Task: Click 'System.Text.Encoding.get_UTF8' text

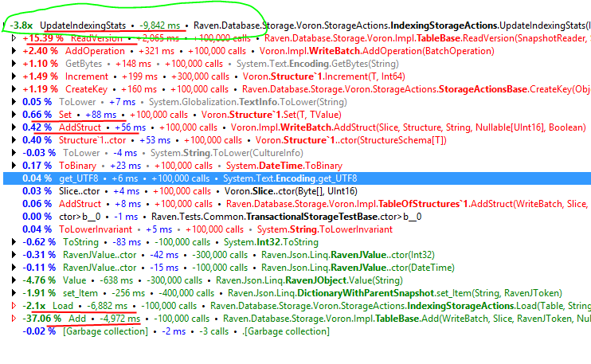Action: tap(290, 178)
